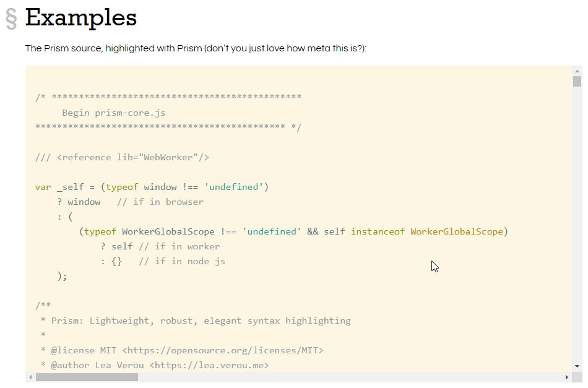
Task: Click the Examples heading text
Action: pyautogui.click(x=80, y=17)
